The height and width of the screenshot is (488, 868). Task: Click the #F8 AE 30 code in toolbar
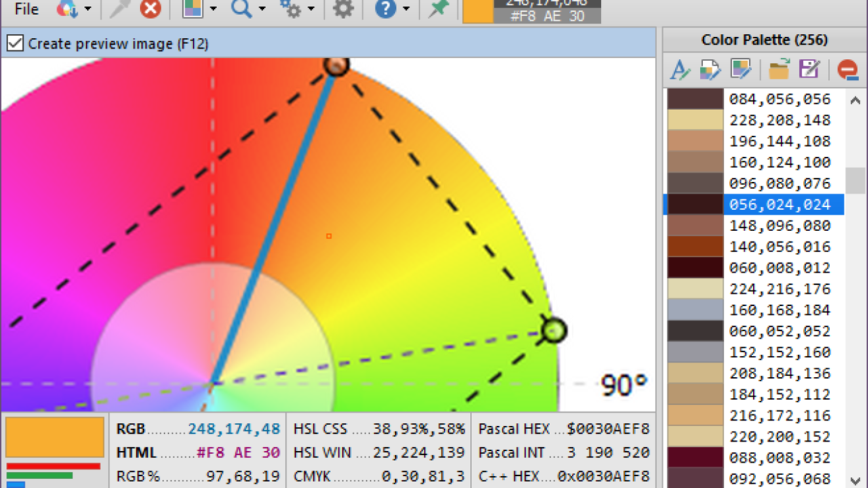coord(547,16)
